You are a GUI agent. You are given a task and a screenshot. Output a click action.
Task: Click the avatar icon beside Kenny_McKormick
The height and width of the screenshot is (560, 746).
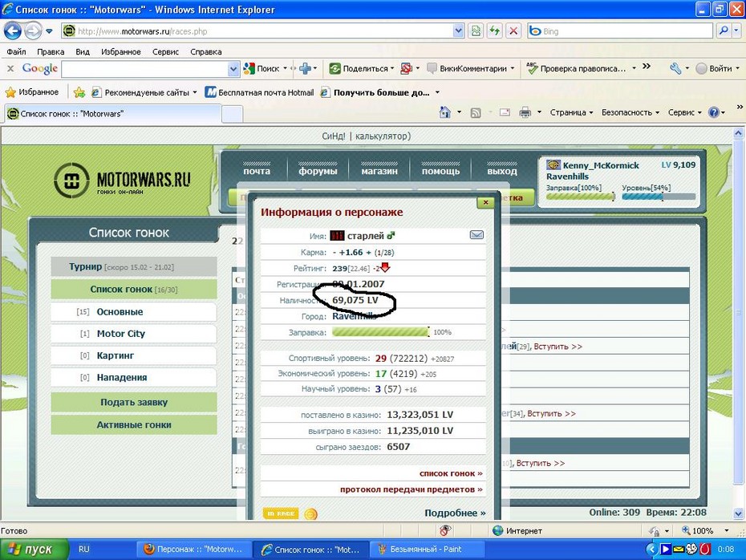click(x=553, y=165)
